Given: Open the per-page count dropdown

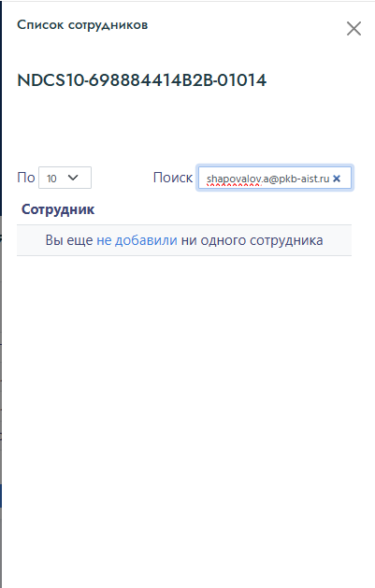Looking at the screenshot, I should pyautogui.click(x=65, y=178).
